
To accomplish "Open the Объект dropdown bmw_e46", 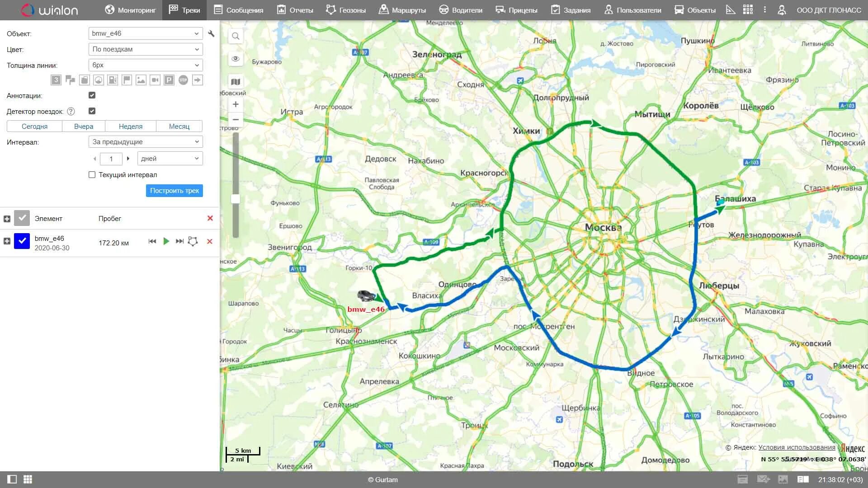I will pyautogui.click(x=146, y=33).
